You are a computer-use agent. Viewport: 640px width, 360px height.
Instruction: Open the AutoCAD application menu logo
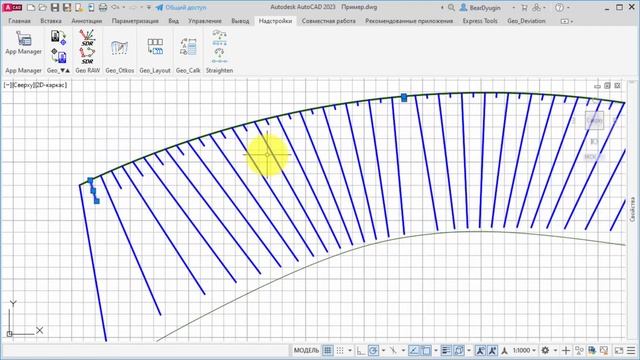12,7
